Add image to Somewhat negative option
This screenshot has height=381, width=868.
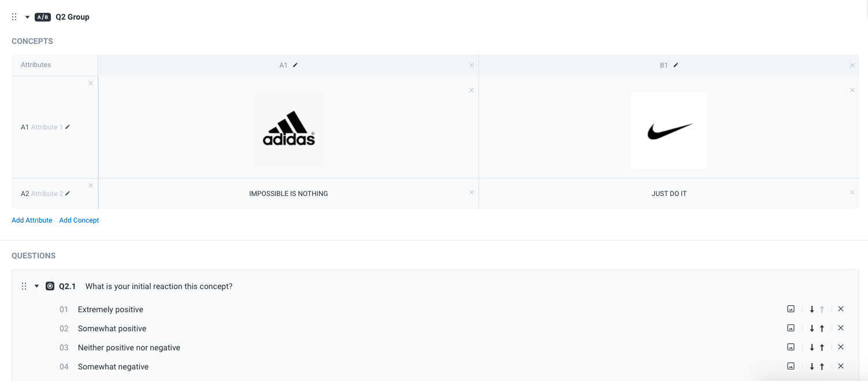tap(791, 366)
